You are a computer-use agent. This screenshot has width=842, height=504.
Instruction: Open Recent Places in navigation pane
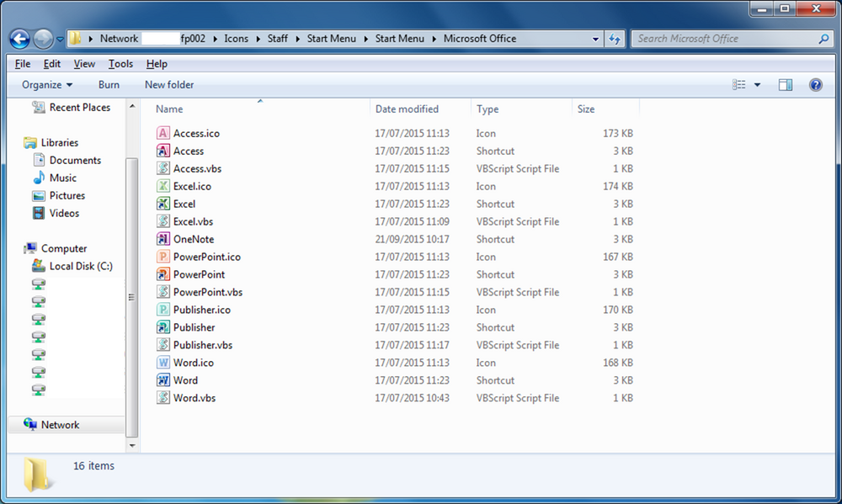coord(79,108)
